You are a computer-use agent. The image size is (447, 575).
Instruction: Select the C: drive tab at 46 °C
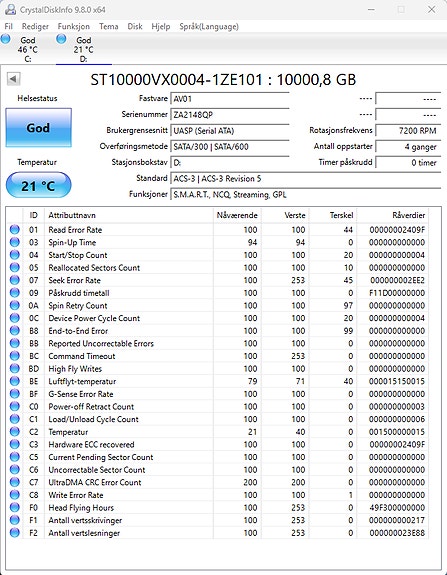tap(28, 50)
